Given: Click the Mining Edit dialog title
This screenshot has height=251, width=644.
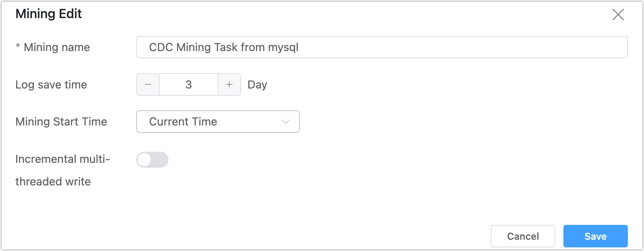Looking at the screenshot, I should tap(49, 14).
